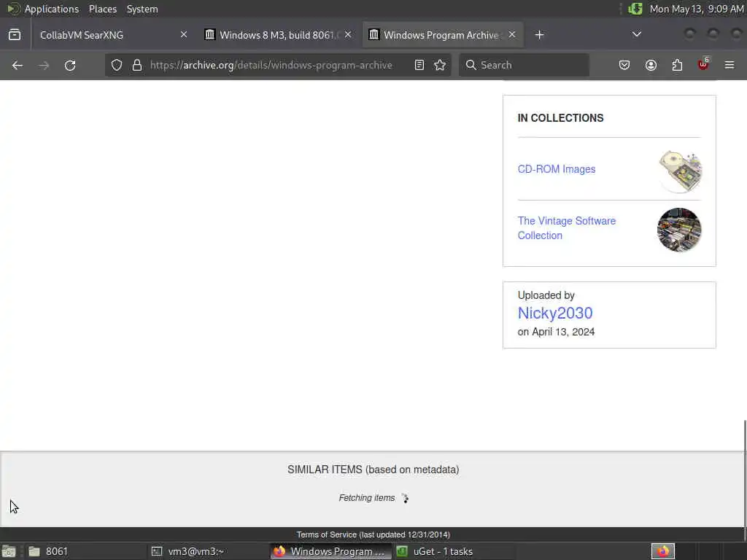Open uBlock Origin extension icon
747x560 pixels.
pyautogui.click(x=703, y=64)
